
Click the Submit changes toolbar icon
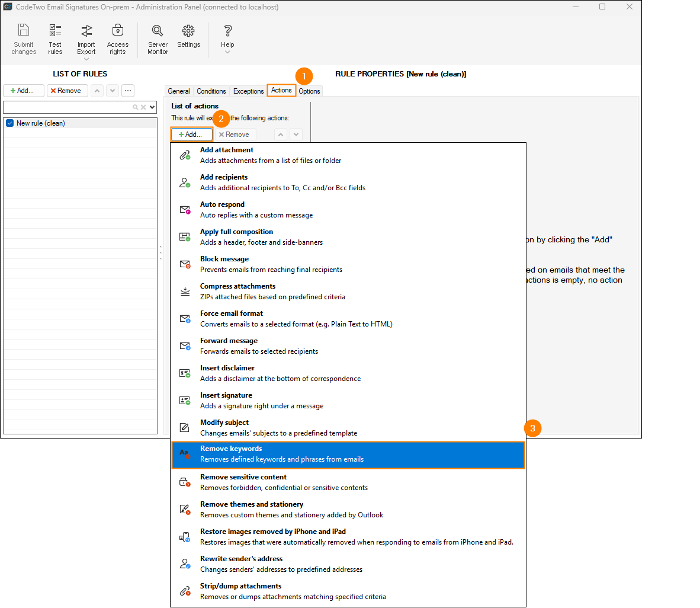[24, 31]
